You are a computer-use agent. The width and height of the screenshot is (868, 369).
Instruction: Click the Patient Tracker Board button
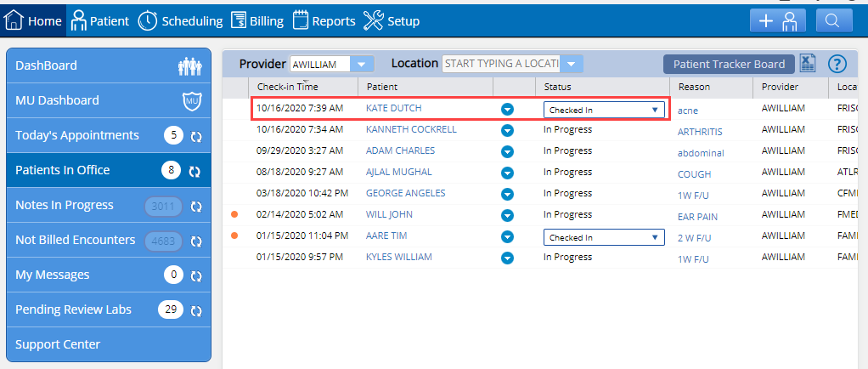(x=729, y=65)
